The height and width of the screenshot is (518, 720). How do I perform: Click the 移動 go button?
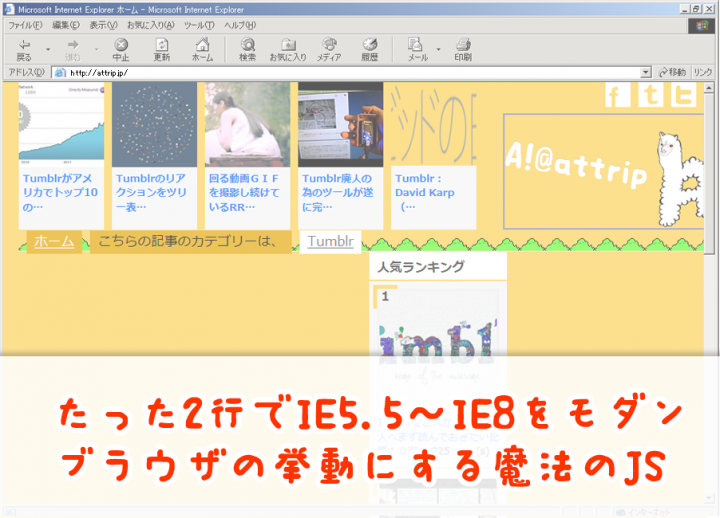(x=672, y=73)
